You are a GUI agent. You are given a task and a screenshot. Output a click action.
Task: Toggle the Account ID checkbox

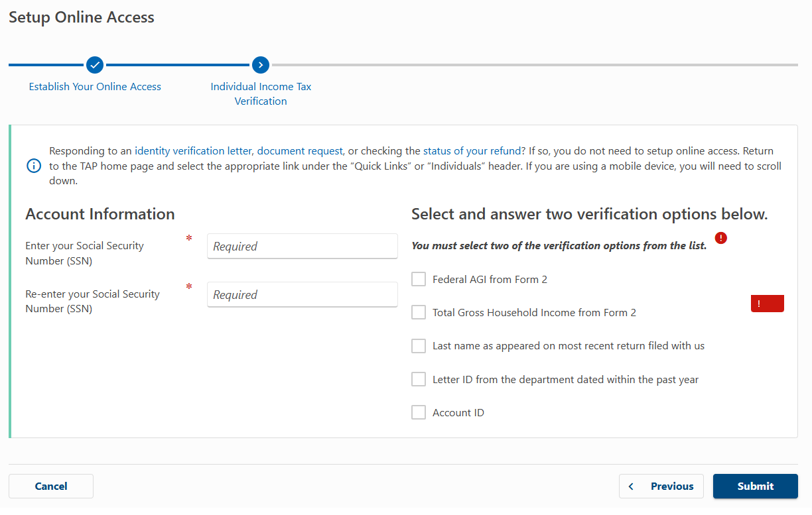click(x=419, y=413)
